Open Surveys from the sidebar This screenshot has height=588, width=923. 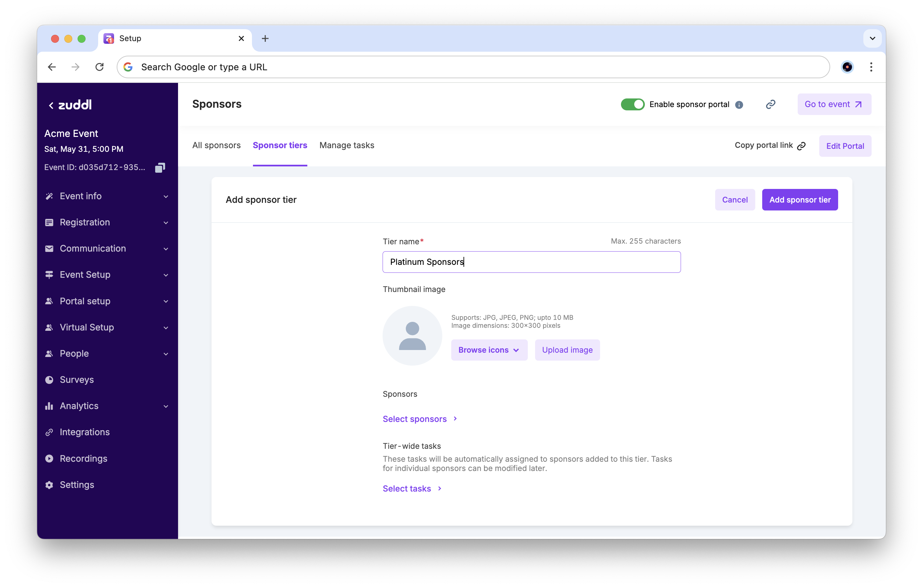pyautogui.click(x=77, y=380)
